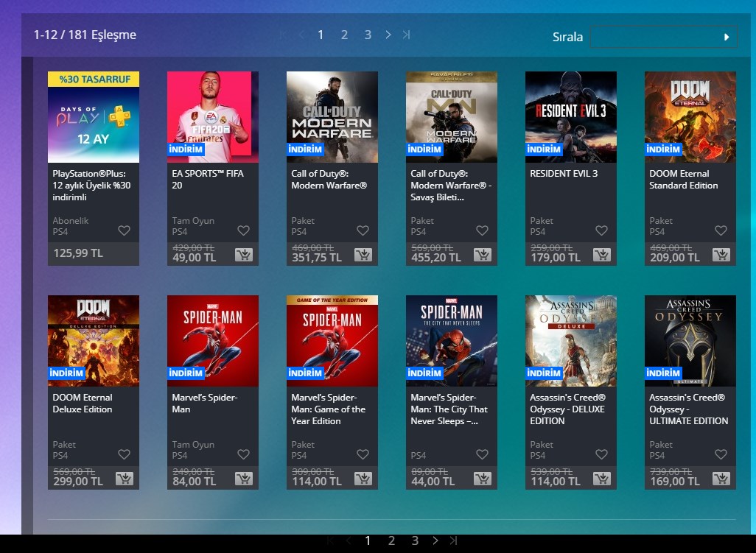
Task: Jump to last page in bottom pagination
Action: coord(454,540)
